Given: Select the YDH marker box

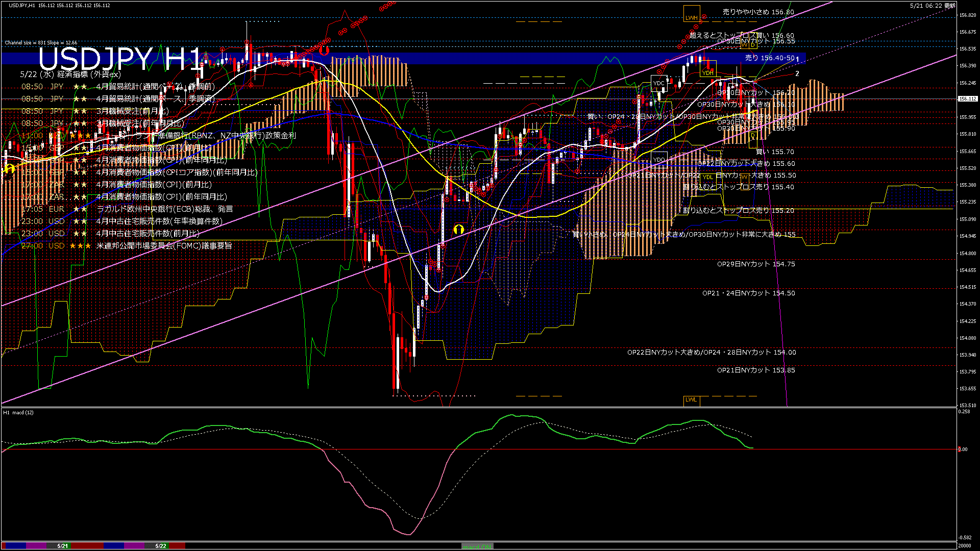Looking at the screenshot, I should 708,69.
